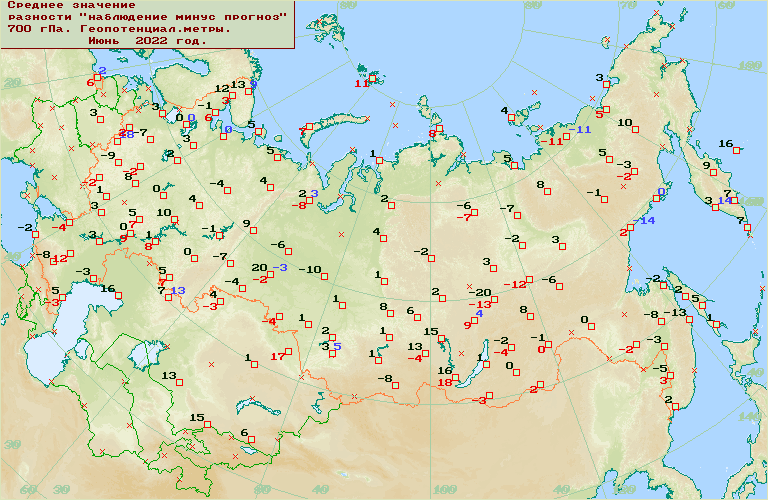Click the longitude label "120" at the bottom
This screenshot has width=768, height=500.
coord(624,490)
